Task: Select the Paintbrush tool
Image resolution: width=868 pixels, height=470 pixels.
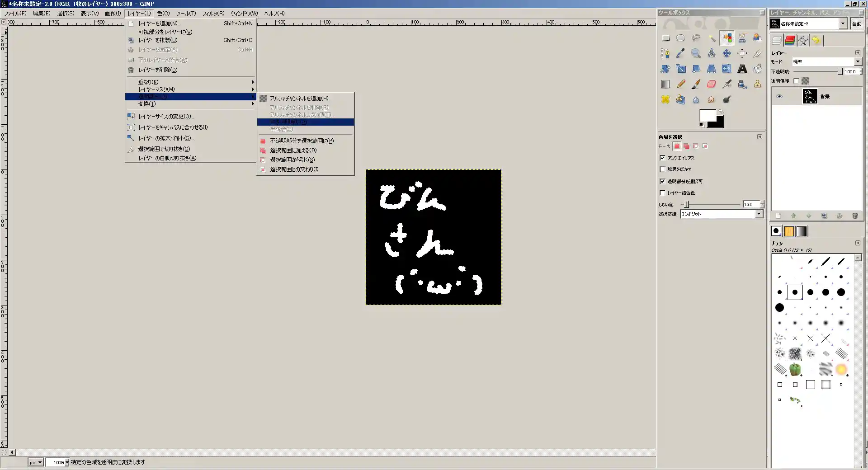Action: [696, 84]
